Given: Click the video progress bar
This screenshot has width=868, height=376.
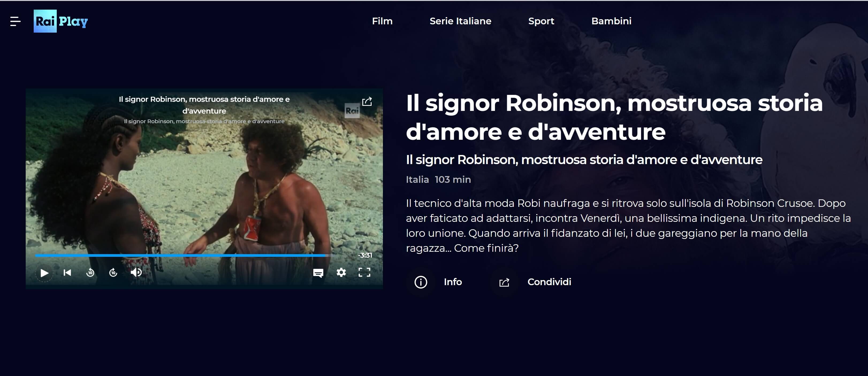Looking at the screenshot, I should [184, 255].
